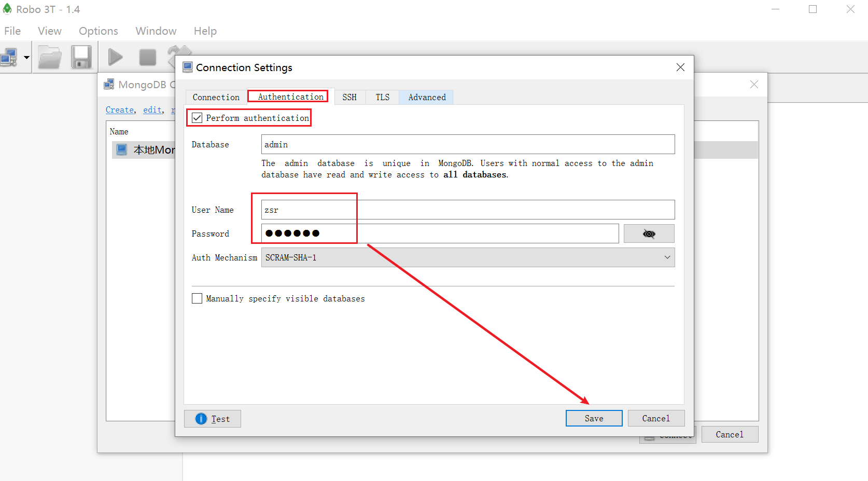Click the Save button
The height and width of the screenshot is (481, 868).
594,418
